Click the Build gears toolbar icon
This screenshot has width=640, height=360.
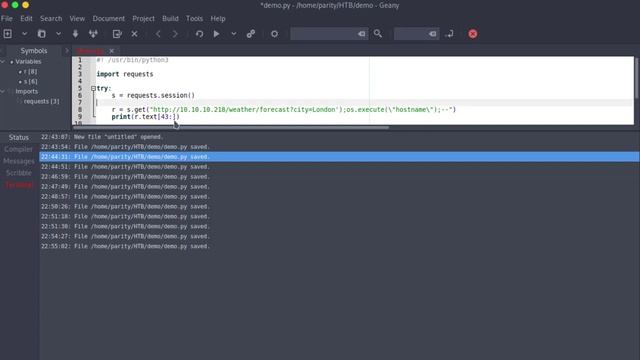coord(251,34)
